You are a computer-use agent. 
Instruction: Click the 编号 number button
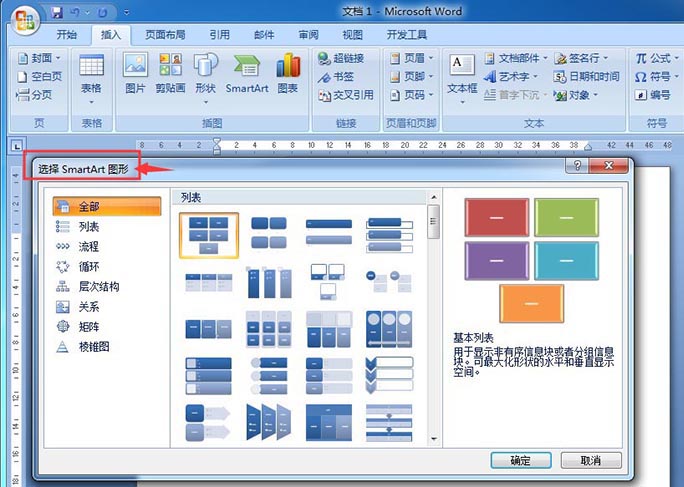coord(652,95)
